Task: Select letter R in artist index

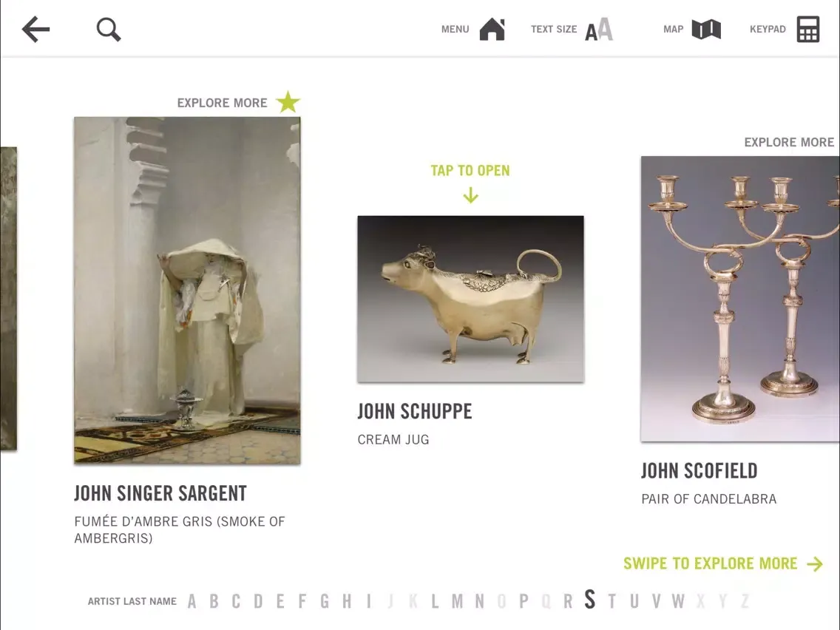Action: tap(568, 602)
